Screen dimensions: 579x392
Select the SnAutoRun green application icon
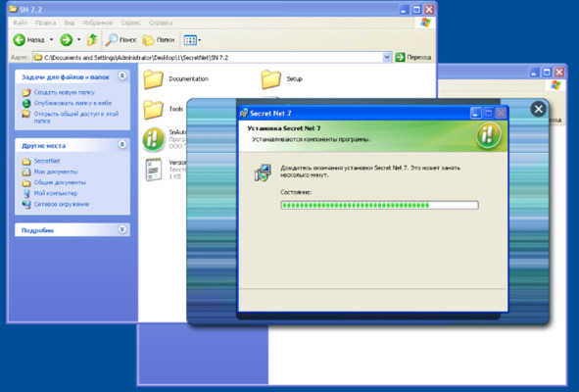tap(154, 139)
